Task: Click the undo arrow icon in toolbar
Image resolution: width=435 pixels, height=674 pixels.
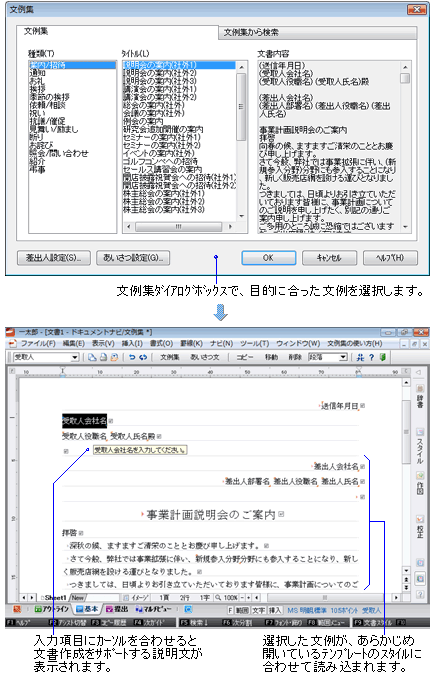Action: (x=132, y=357)
